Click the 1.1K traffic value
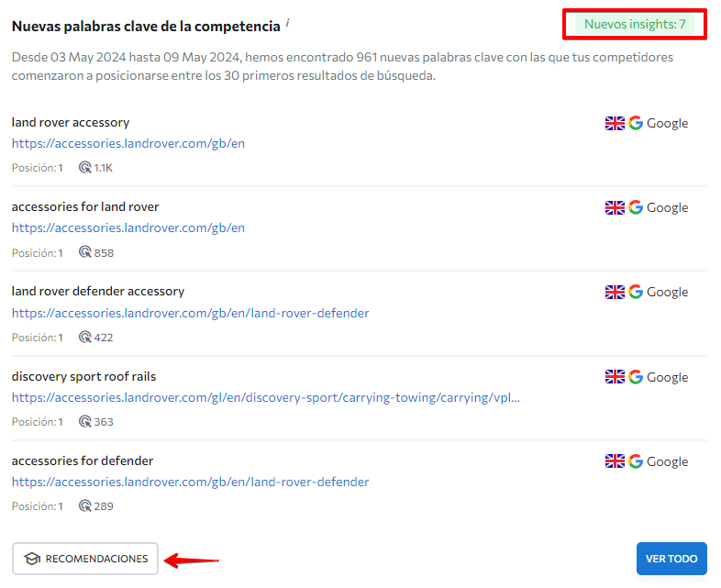Screen dimensions: 721x588 pyautogui.click(x=103, y=168)
